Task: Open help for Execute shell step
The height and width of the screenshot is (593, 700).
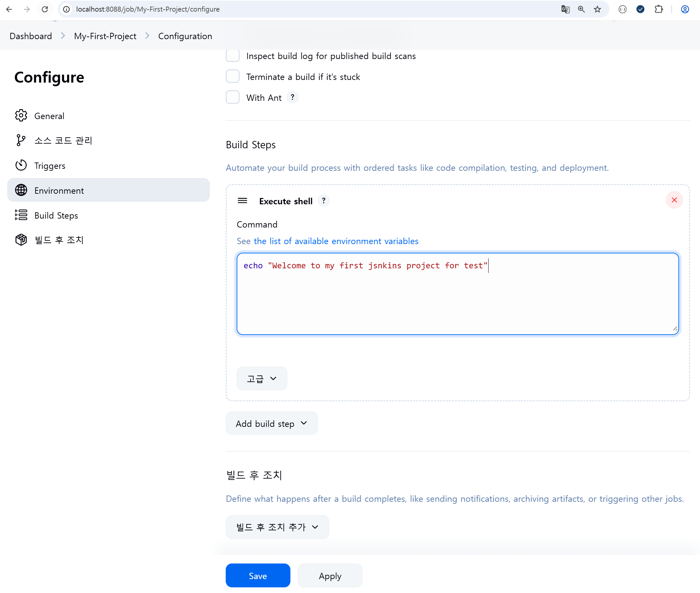Action: pos(324,201)
